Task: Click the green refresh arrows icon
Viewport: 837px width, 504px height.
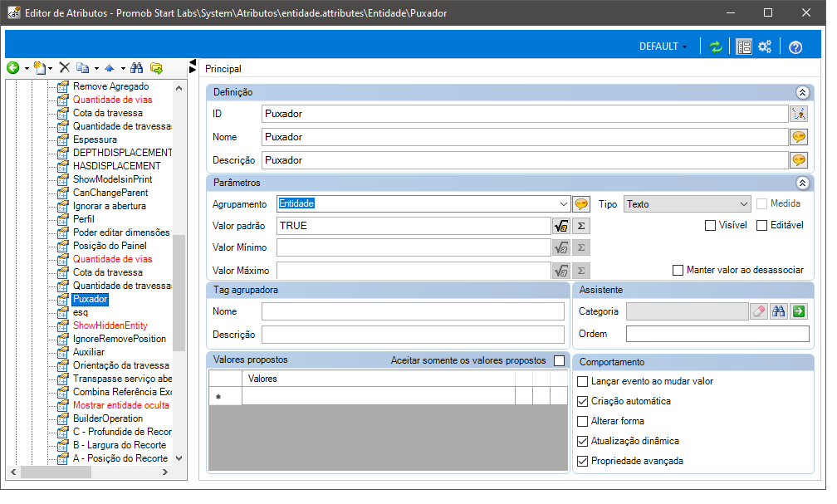Action: tap(715, 47)
